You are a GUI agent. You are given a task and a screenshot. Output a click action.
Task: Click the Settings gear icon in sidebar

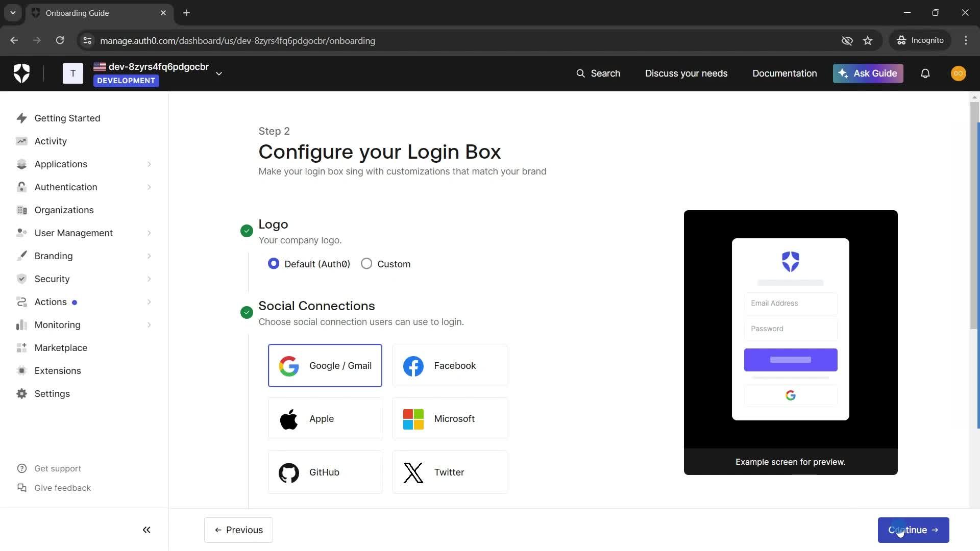tap(21, 394)
